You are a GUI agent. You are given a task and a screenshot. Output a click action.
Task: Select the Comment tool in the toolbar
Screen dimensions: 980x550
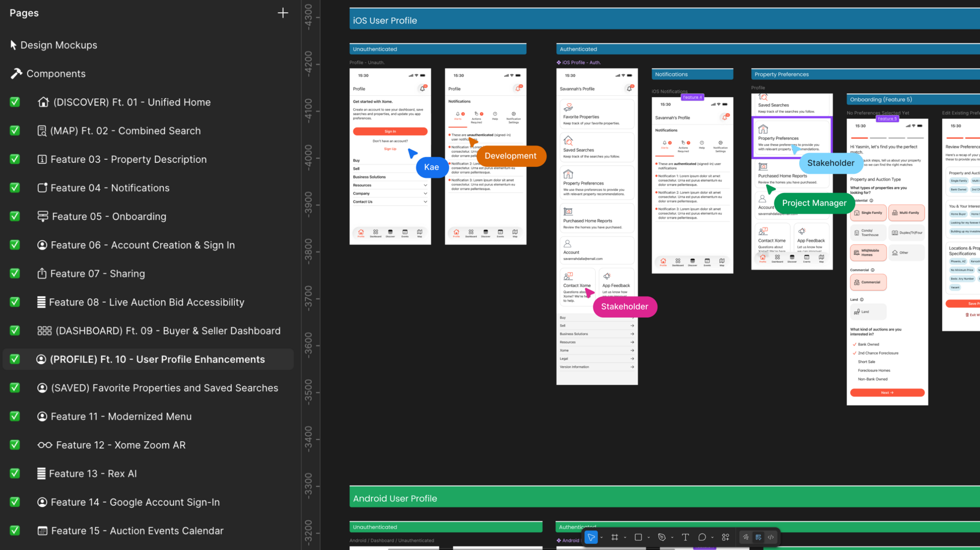[702, 537]
